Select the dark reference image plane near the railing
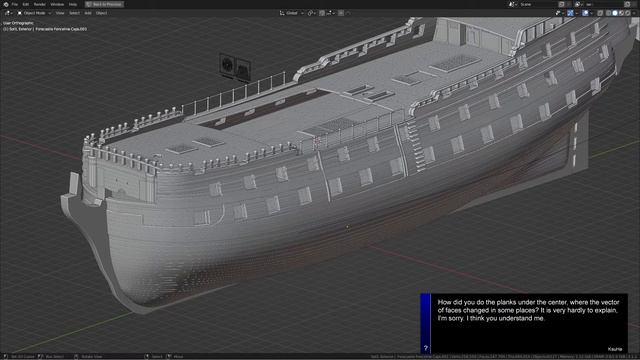The height and width of the screenshot is (360, 640). [235, 67]
